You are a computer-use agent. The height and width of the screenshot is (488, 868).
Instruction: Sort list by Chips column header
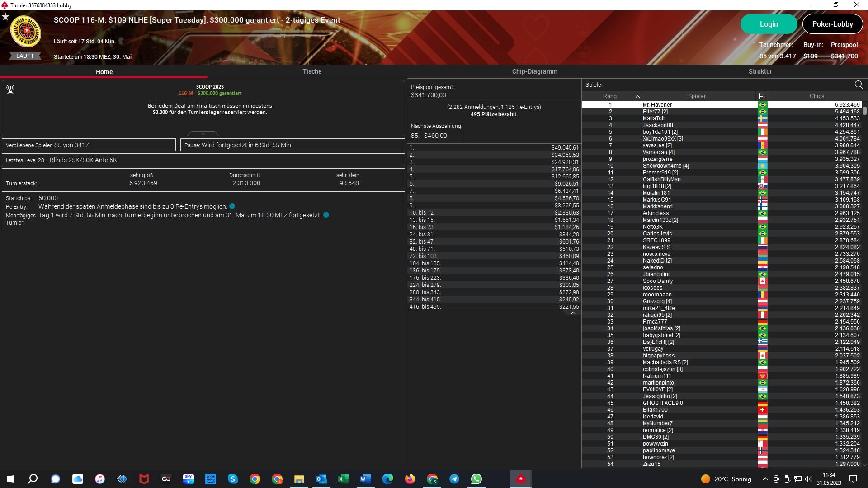coord(816,96)
